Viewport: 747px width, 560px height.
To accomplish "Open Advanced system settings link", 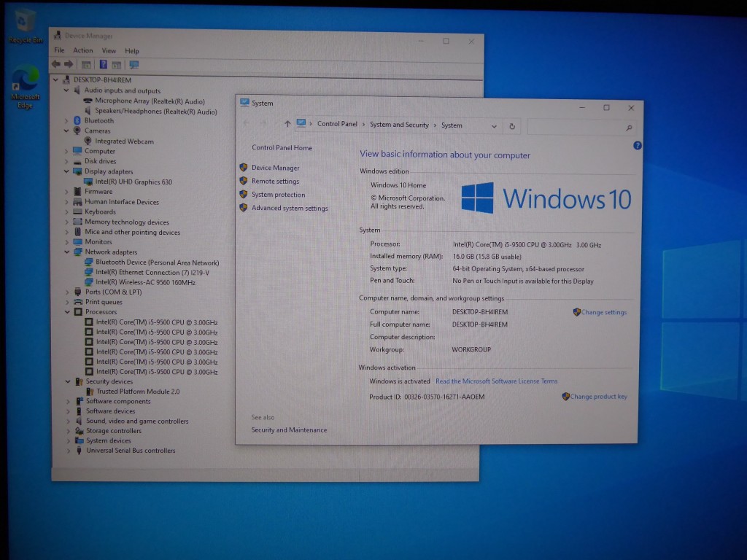I will point(290,208).
